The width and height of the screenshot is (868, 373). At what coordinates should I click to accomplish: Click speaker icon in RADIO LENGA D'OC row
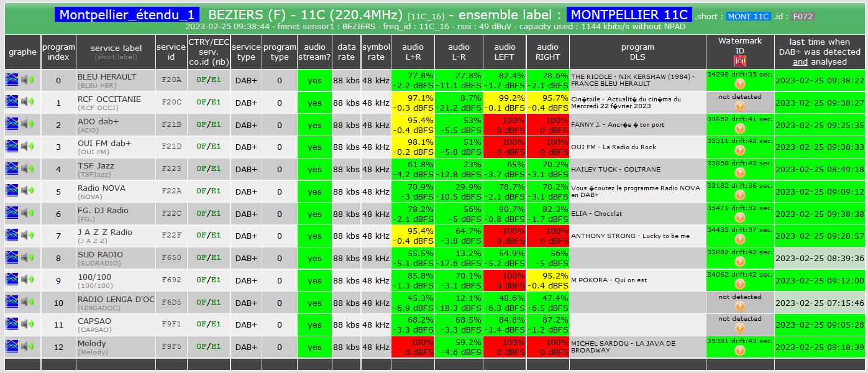click(27, 302)
